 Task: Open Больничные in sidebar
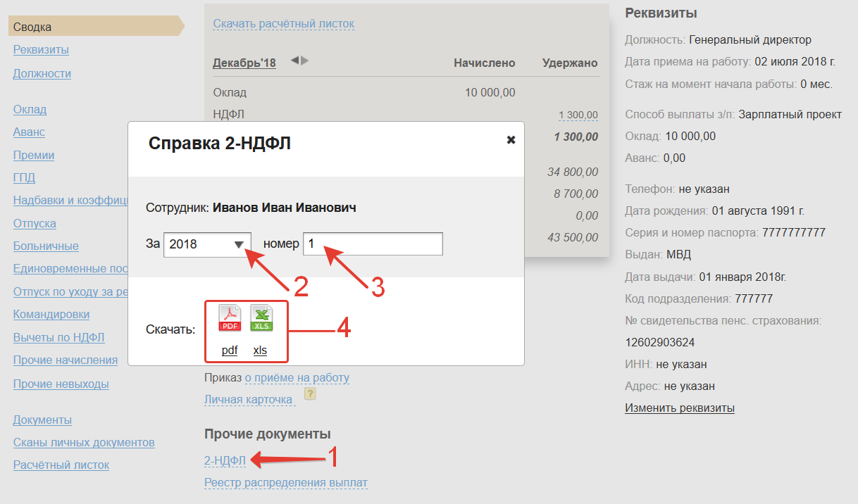(x=46, y=246)
